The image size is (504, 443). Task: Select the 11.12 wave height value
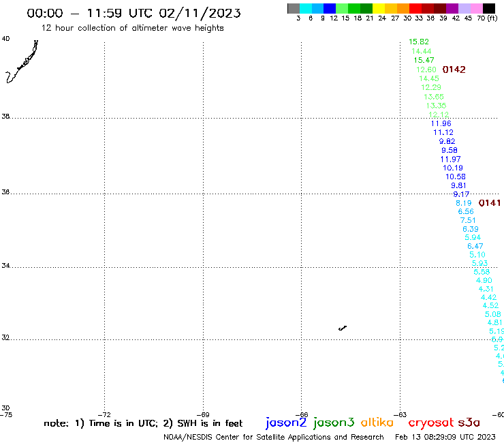pos(443,132)
